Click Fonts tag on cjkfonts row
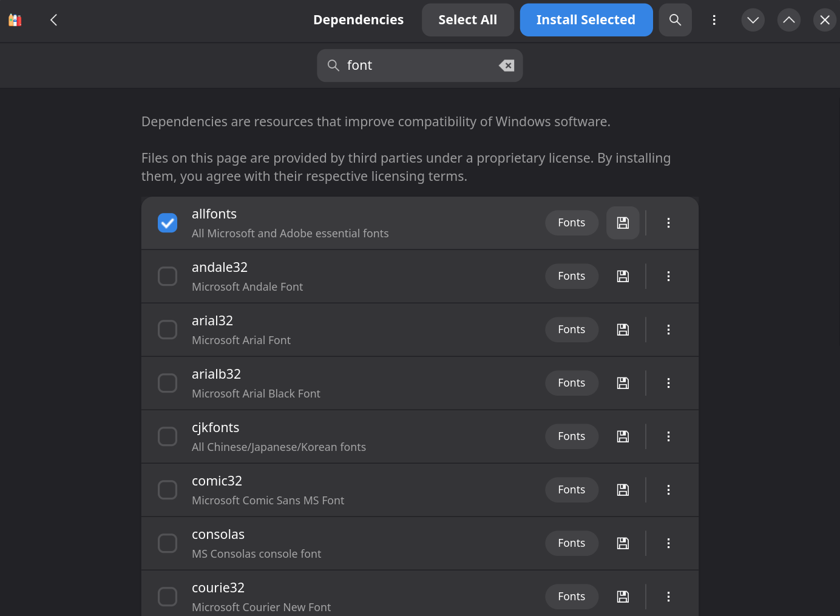 (572, 436)
